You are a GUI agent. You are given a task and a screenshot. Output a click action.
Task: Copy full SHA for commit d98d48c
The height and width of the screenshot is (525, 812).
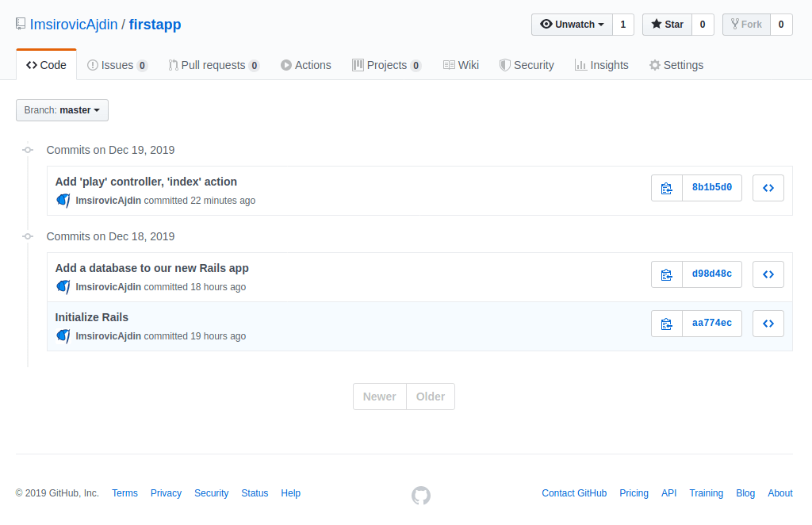coord(666,274)
